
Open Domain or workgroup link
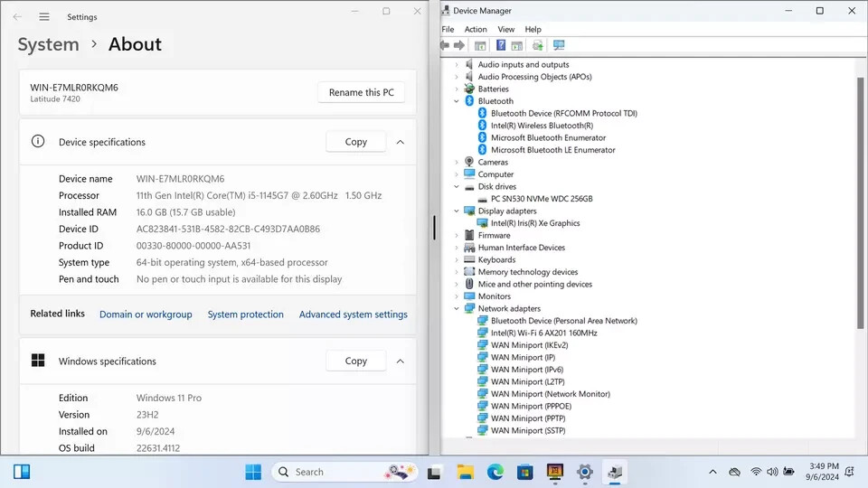point(146,314)
